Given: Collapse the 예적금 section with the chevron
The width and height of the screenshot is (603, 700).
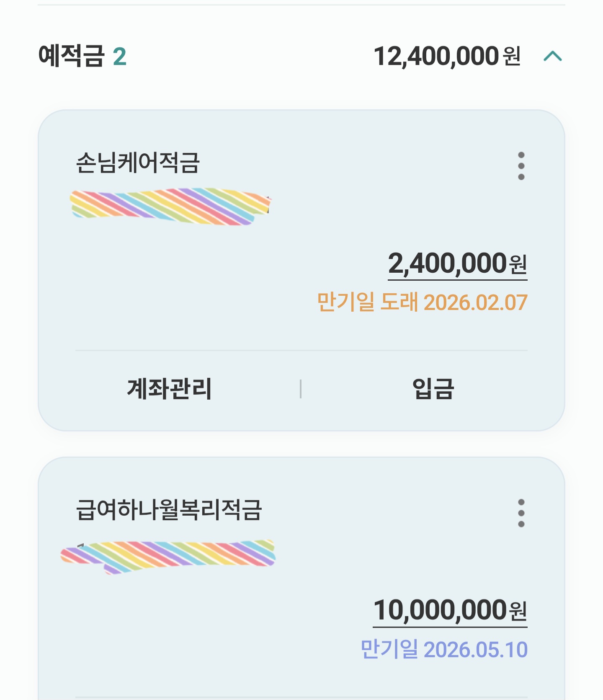Looking at the screenshot, I should click(x=552, y=56).
